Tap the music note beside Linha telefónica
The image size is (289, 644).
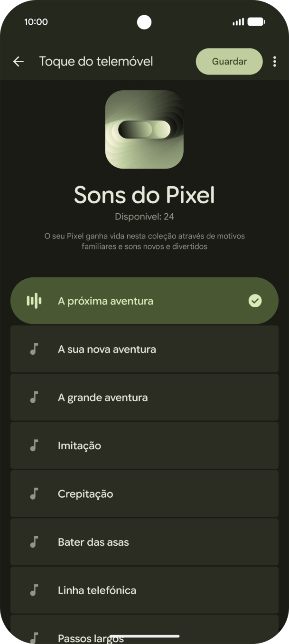(x=34, y=590)
